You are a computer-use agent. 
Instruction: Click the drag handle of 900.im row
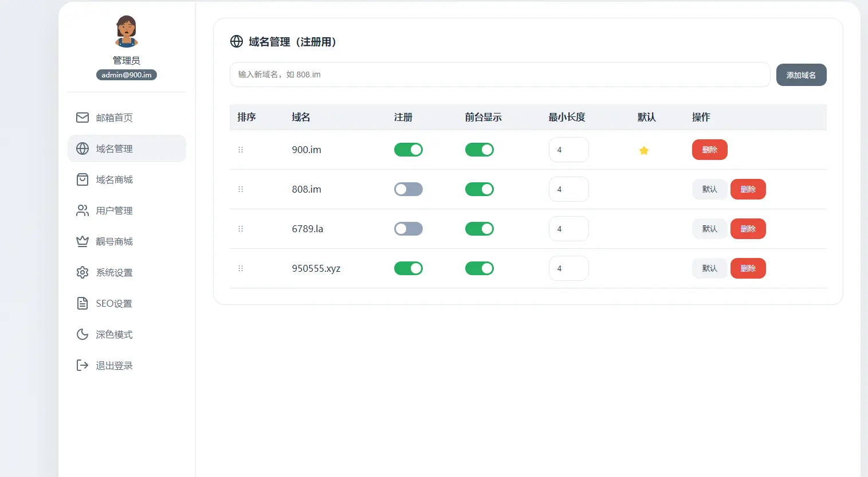(x=241, y=150)
